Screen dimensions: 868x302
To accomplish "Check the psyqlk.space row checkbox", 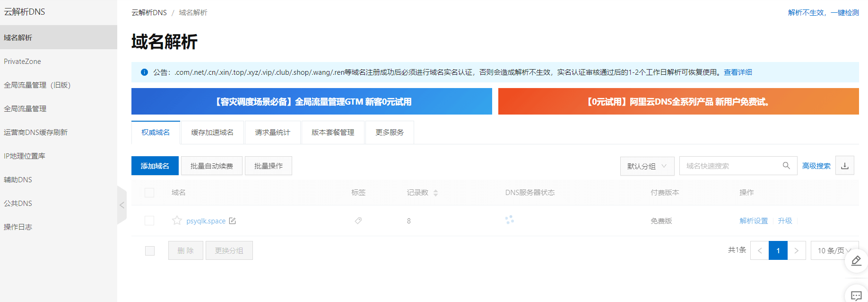I will [149, 221].
